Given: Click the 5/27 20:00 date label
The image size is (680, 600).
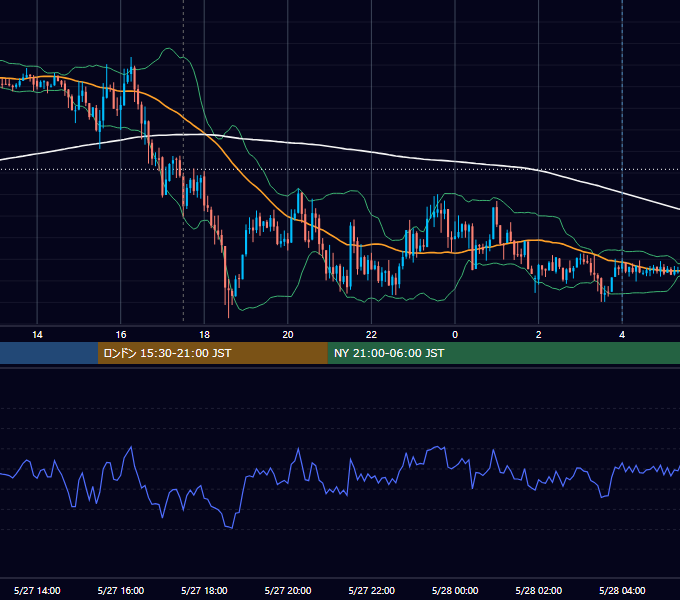Looking at the screenshot, I should tap(288, 590).
